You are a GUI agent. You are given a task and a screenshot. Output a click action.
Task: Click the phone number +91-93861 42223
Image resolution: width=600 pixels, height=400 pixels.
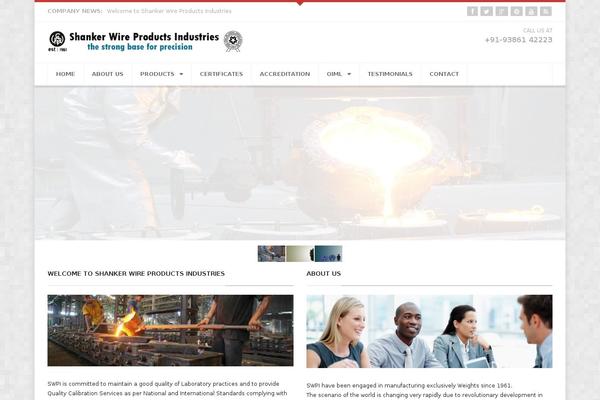coord(518,40)
